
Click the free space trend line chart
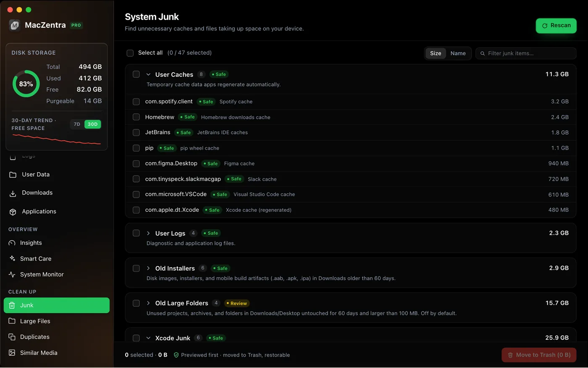click(x=57, y=139)
